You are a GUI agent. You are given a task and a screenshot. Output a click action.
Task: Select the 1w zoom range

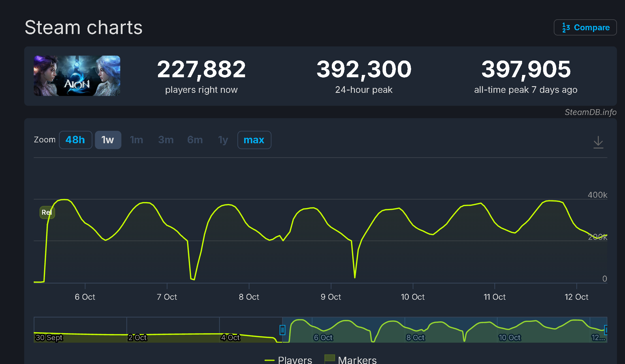pos(108,140)
